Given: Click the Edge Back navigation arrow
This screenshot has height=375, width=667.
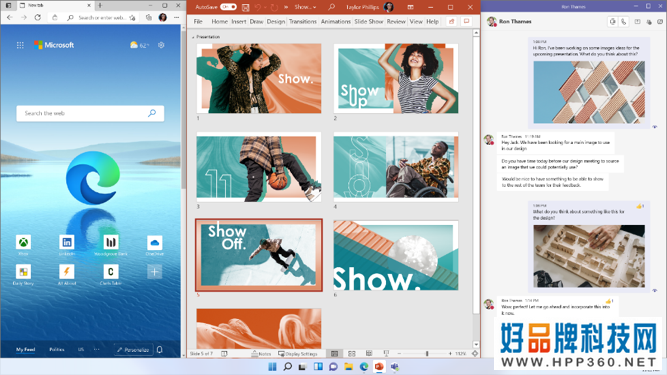Looking at the screenshot, I should click(10, 17).
